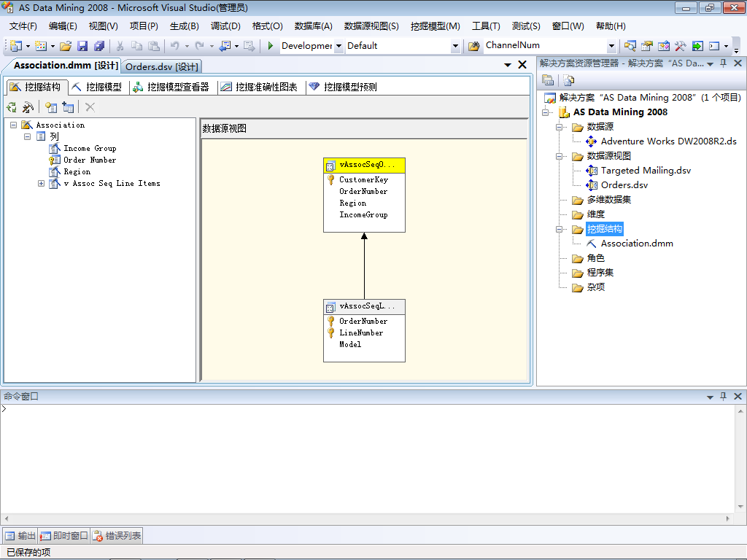This screenshot has width=747, height=560.
Task: Click the Save All icon
Action: [x=99, y=46]
